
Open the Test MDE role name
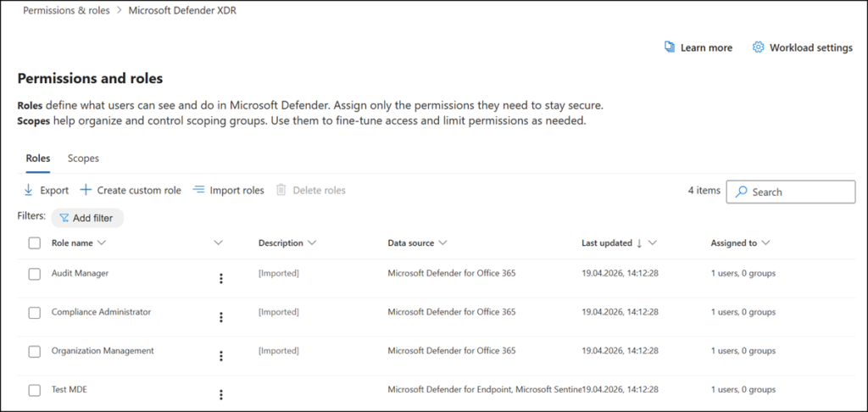coord(70,389)
